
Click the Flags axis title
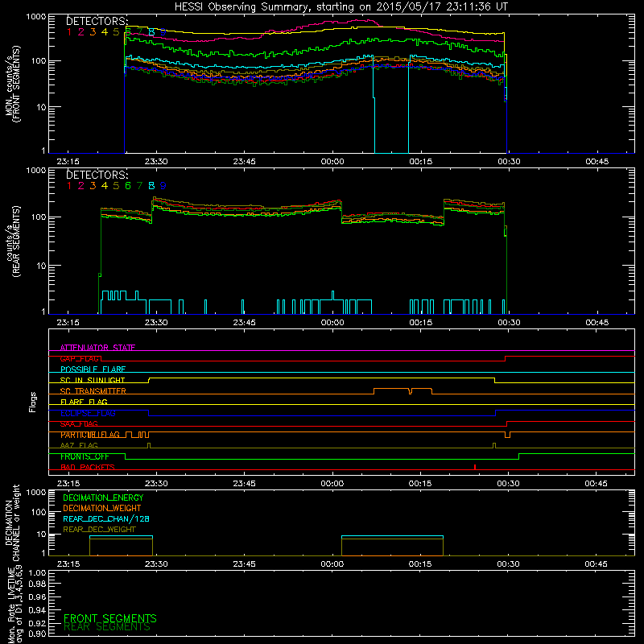click(x=33, y=402)
